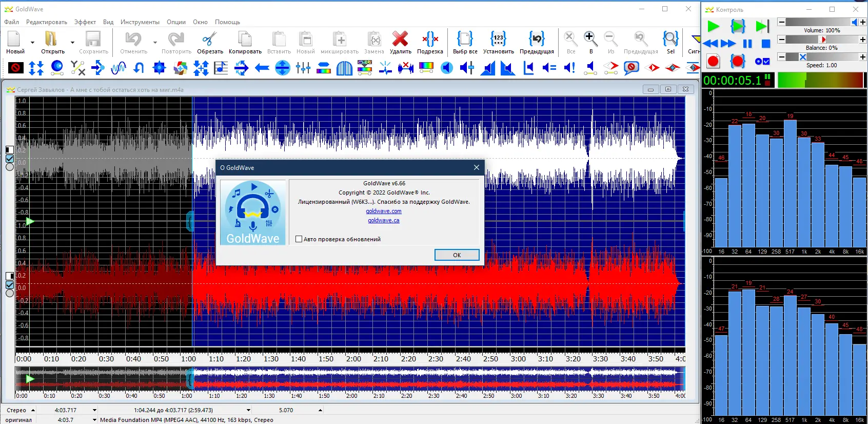This screenshot has height=424, width=868.
Task: Click the Volume slider in Control panel
Action: 821,22
